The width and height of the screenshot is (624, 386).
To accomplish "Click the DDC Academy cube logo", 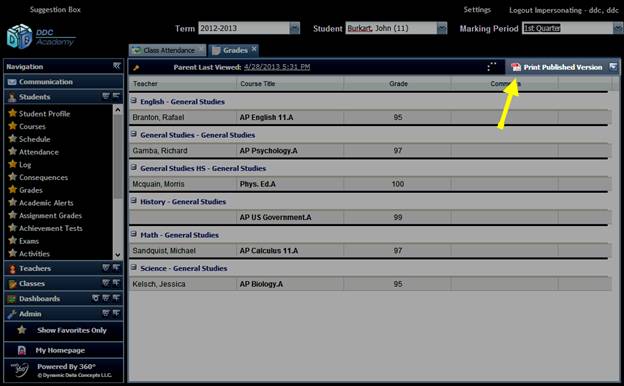I will click(19, 37).
